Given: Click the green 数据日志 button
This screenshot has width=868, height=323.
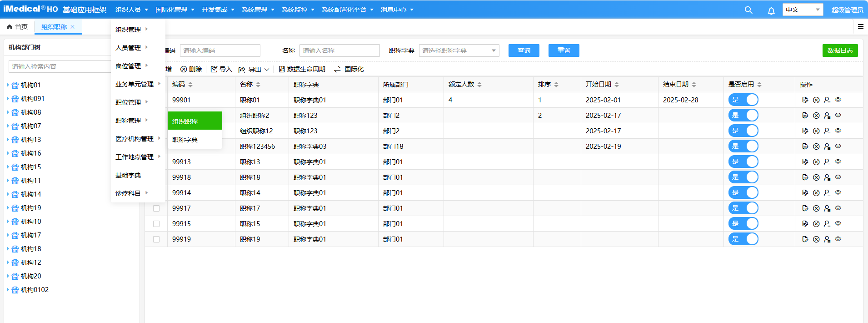Looking at the screenshot, I should pos(840,50).
